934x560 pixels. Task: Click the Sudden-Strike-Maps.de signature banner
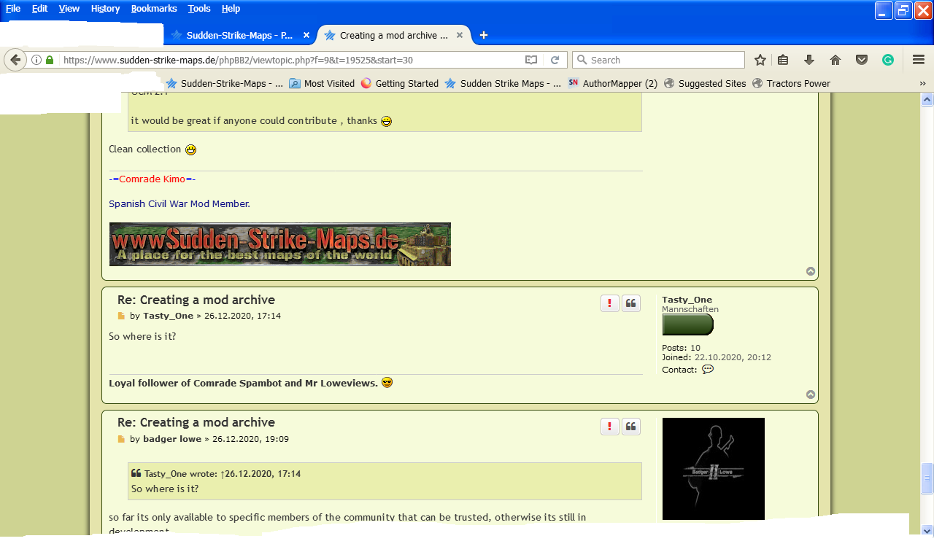(280, 244)
